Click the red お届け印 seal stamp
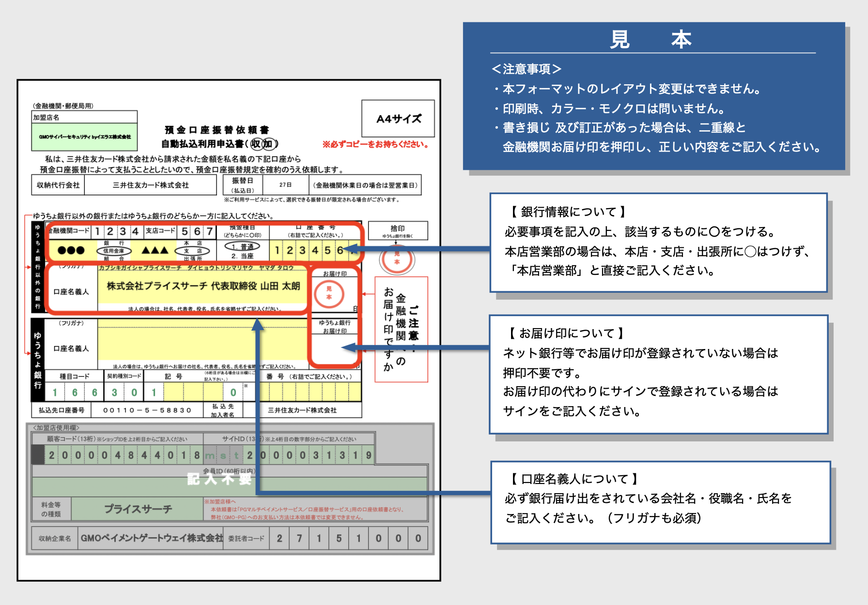 (x=329, y=293)
